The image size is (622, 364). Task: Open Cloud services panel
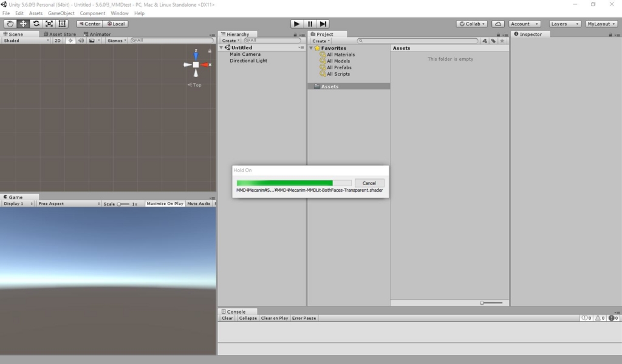pyautogui.click(x=498, y=24)
